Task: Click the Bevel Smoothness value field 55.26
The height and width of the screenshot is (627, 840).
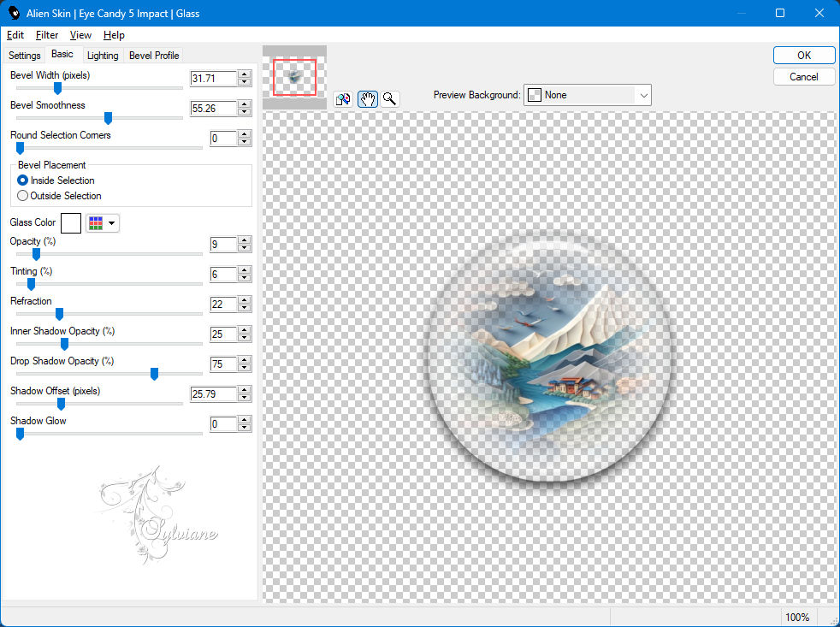Action: coord(214,109)
